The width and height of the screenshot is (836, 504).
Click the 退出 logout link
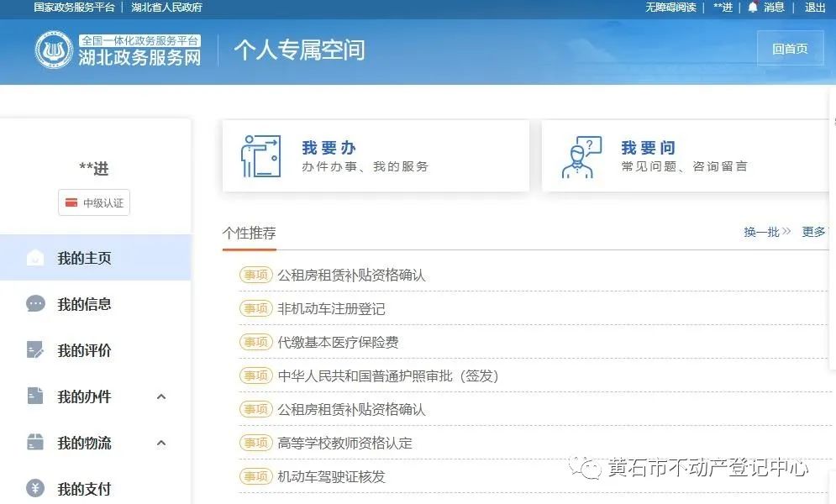tap(815, 8)
